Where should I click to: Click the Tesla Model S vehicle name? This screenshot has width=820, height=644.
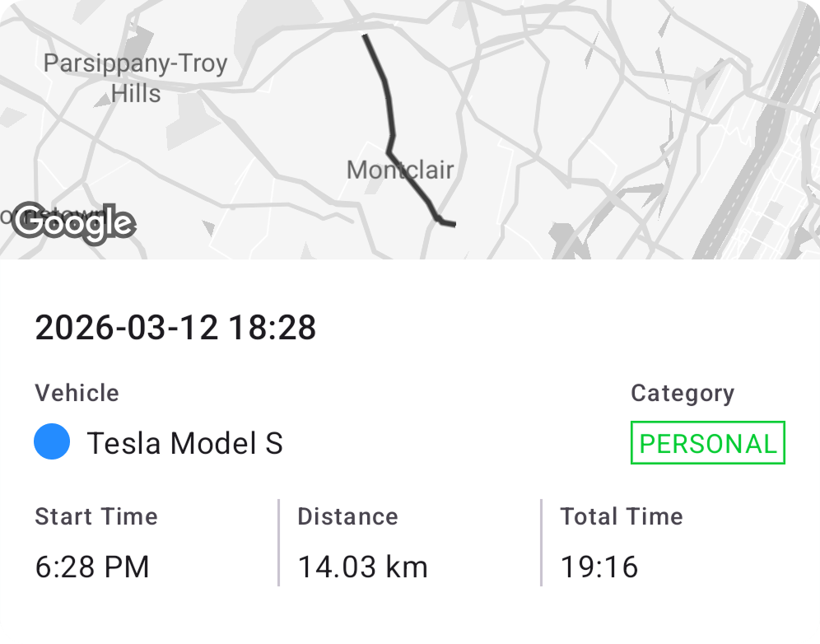click(187, 444)
